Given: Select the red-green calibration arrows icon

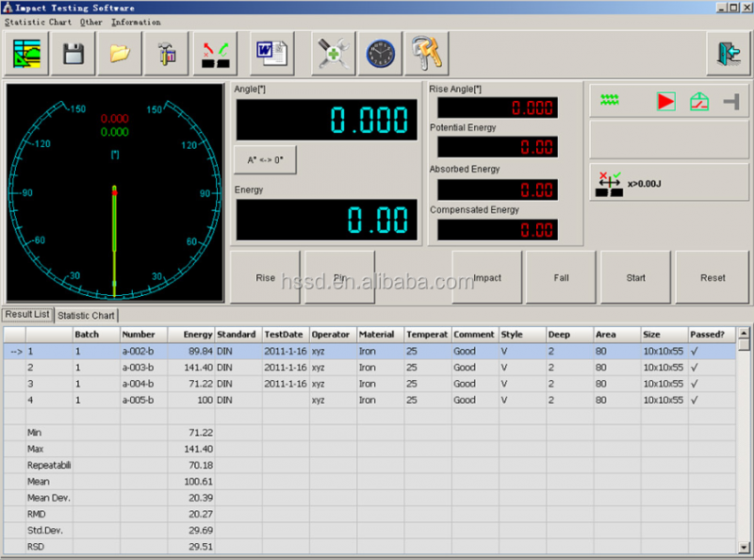Looking at the screenshot, I should pos(215,54).
